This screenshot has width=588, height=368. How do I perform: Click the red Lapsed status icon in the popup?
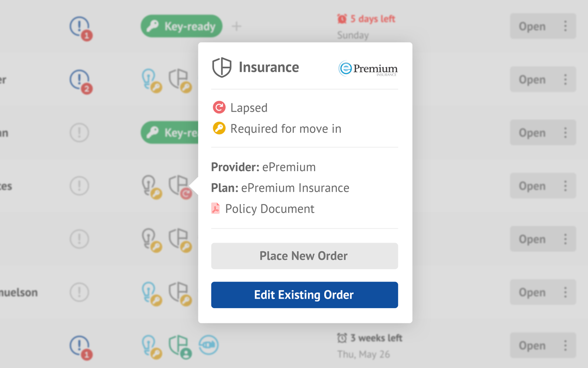(x=219, y=108)
